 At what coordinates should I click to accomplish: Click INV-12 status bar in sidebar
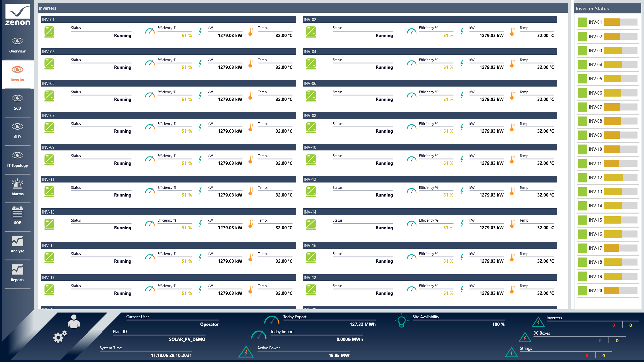pyautogui.click(x=621, y=178)
